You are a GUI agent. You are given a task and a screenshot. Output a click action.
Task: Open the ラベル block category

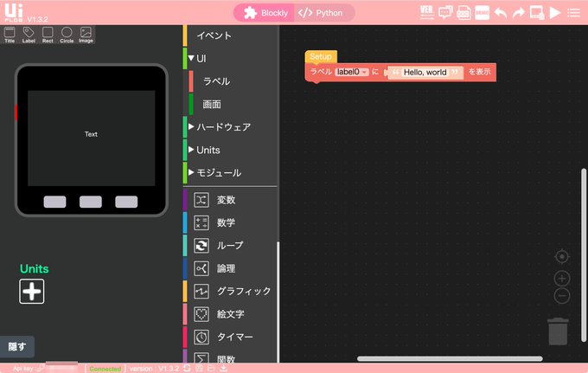tap(233, 81)
